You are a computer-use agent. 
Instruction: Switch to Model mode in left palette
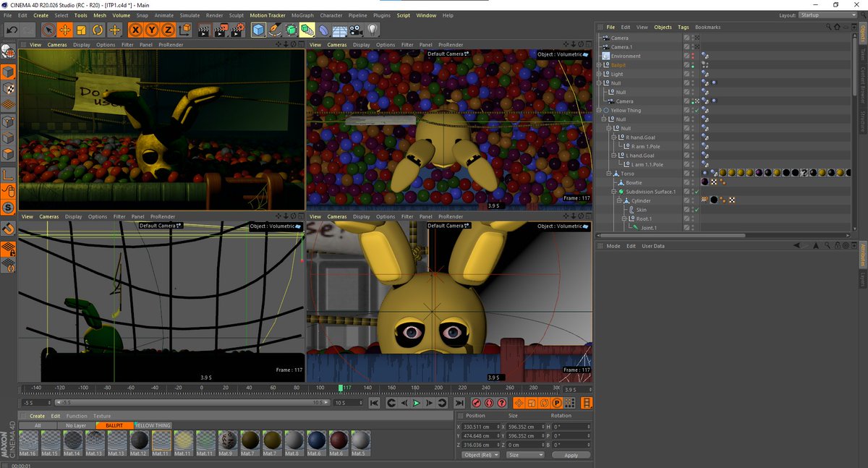(9, 72)
